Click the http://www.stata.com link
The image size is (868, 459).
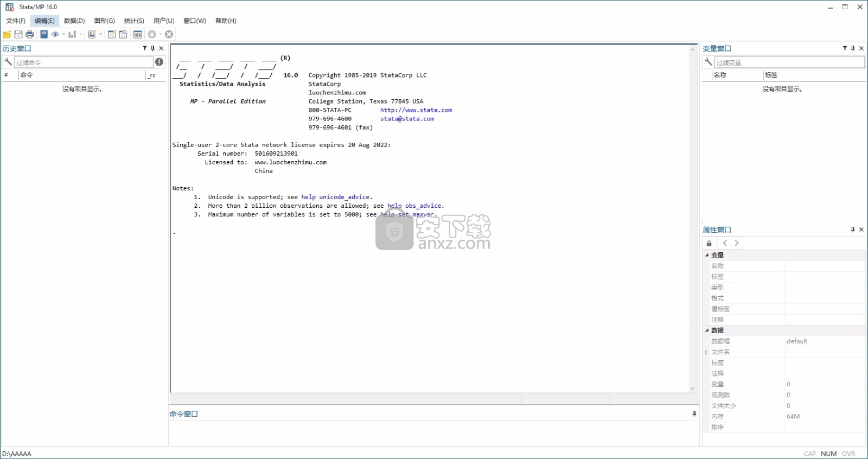click(x=416, y=110)
